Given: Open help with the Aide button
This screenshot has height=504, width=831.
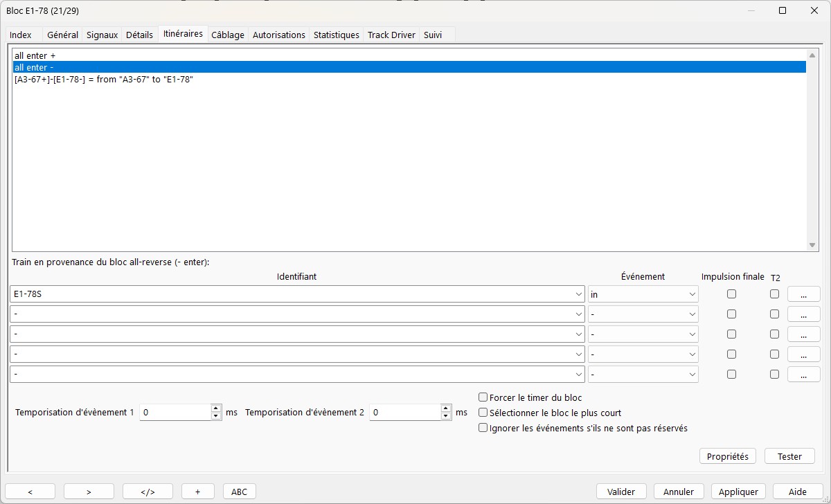Looking at the screenshot, I should click(798, 492).
